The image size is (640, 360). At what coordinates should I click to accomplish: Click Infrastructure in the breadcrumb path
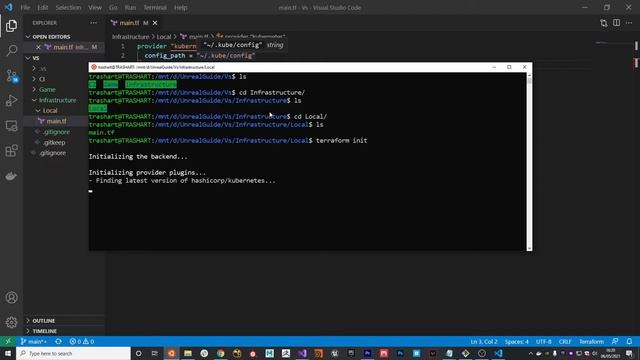tap(131, 37)
